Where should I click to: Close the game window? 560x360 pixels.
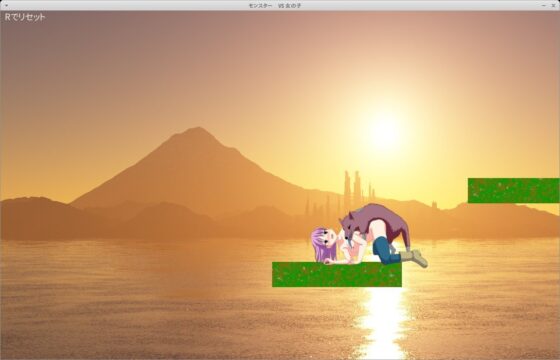[554, 6]
